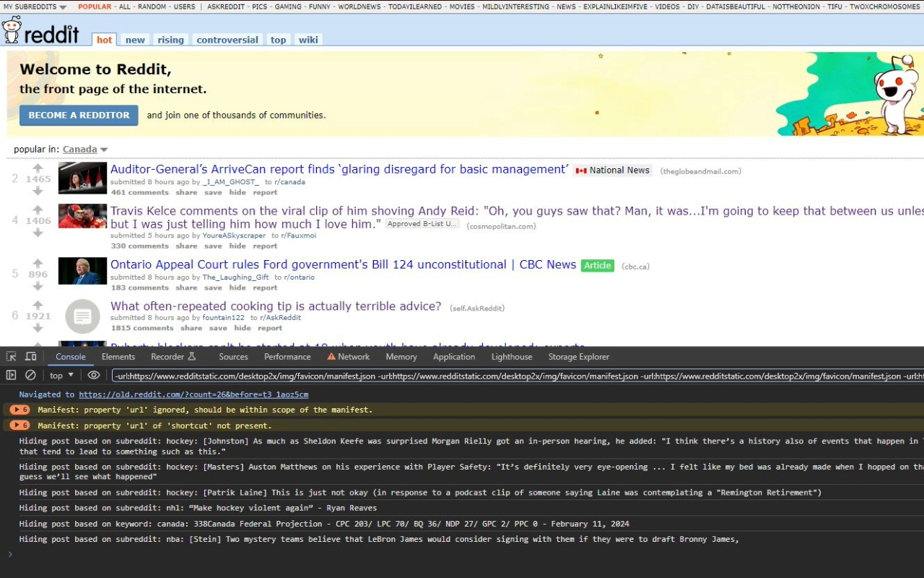Expand the first Manifest warning message
The height and width of the screenshot is (578, 924).
coord(17,409)
